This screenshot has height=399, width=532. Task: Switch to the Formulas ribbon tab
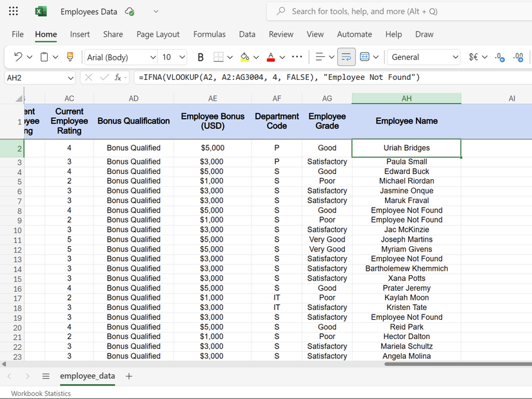pyautogui.click(x=209, y=34)
